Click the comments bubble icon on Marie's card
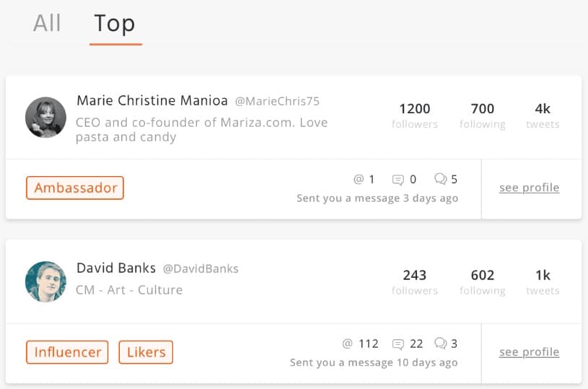This screenshot has width=588, height=389. click(440, 180)
